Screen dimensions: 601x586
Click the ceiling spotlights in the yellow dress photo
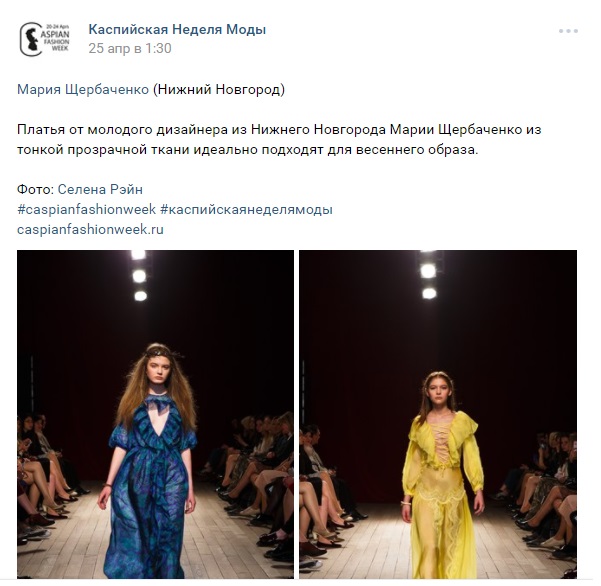pyautogui.click(x=429, y=273)
